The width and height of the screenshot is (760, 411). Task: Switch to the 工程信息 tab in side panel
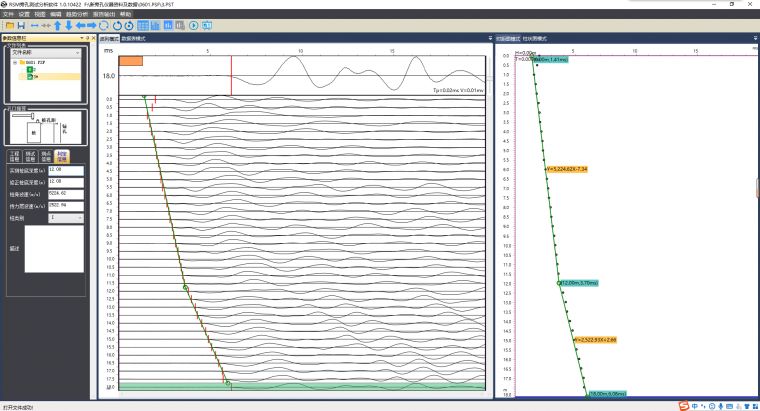14,156
